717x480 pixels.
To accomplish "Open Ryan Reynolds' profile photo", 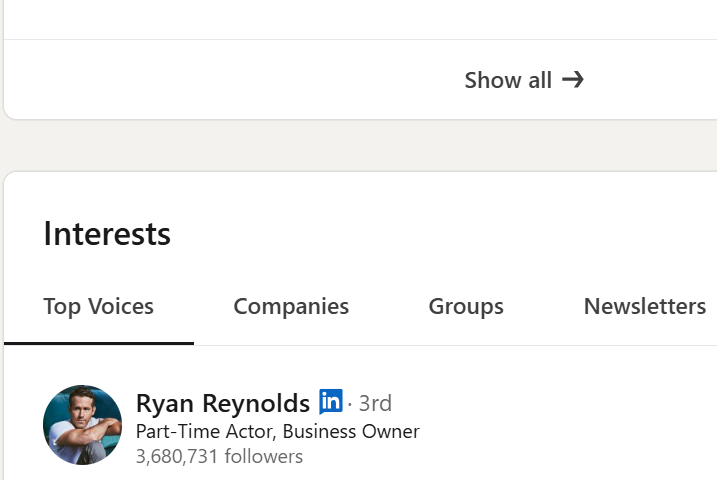I will coord(82,424).
